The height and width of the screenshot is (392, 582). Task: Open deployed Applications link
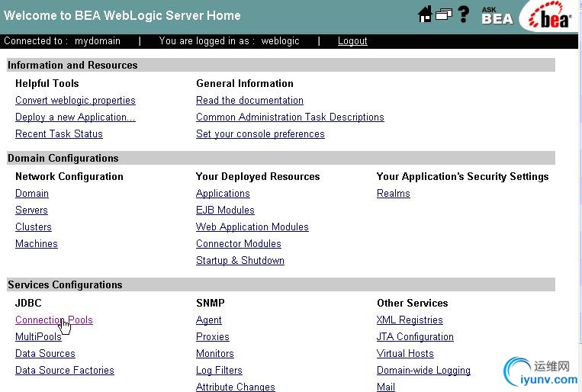click(223, 194)
